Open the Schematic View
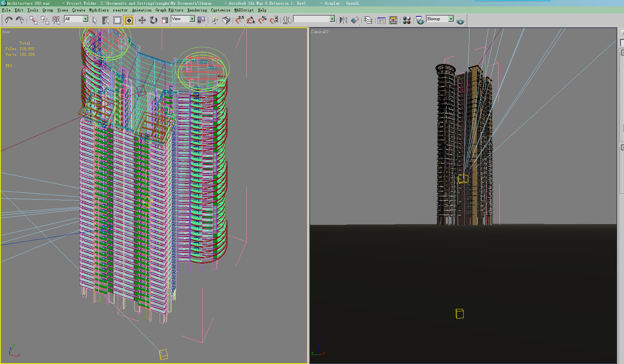624x364 pixels. pos(393,20)
